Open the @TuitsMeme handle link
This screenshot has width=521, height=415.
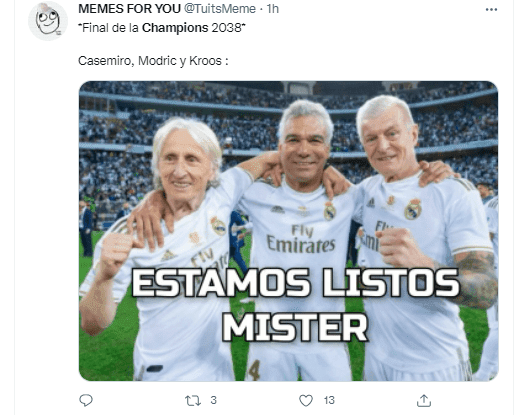point(220,9)
